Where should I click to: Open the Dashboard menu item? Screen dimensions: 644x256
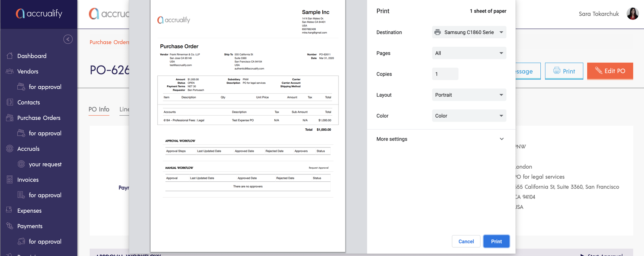tap(32, 56)
